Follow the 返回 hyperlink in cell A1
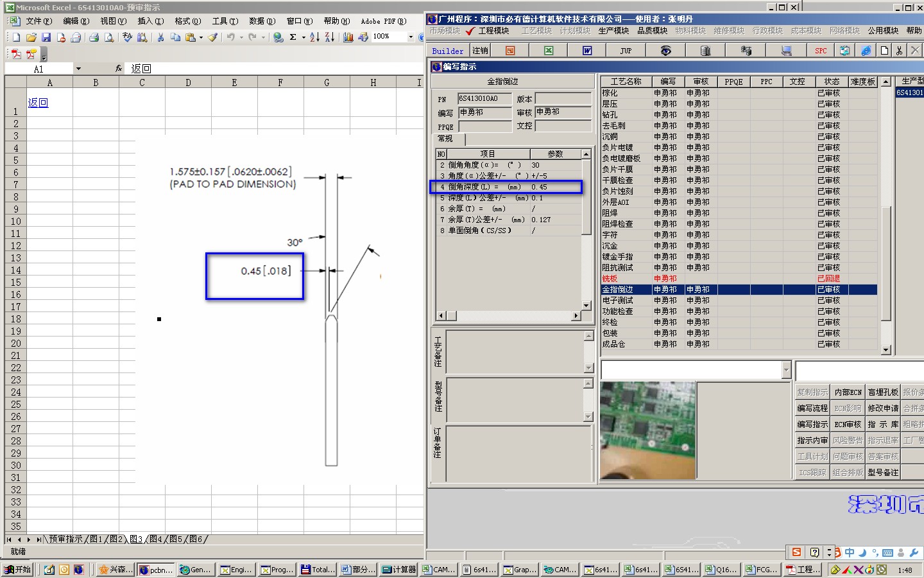Screen dimensions: 924x578 tap(38, 103)
